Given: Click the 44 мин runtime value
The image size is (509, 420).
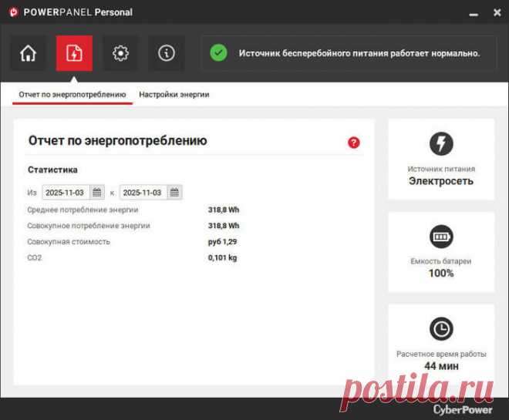Looking at the screenshot, I should pyautogui.click(x=441, y=366).
